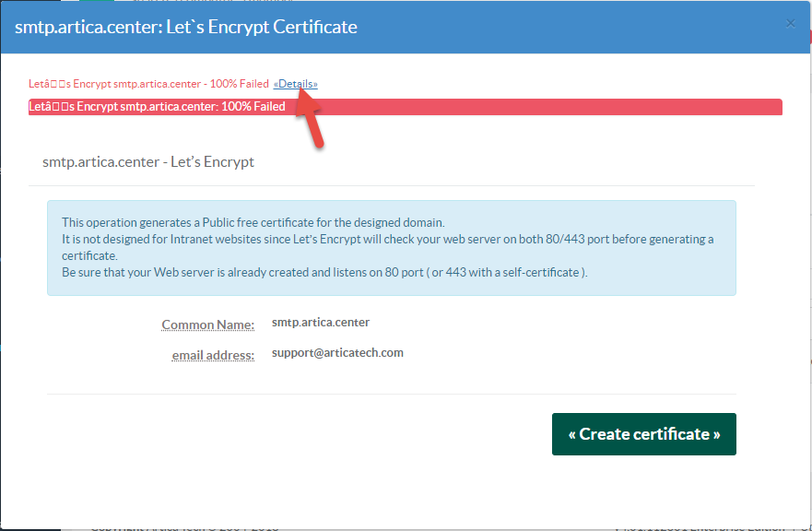Click the Common Name: field label
Viewport: 812px width, 531px height.
(x=207, y=324)
